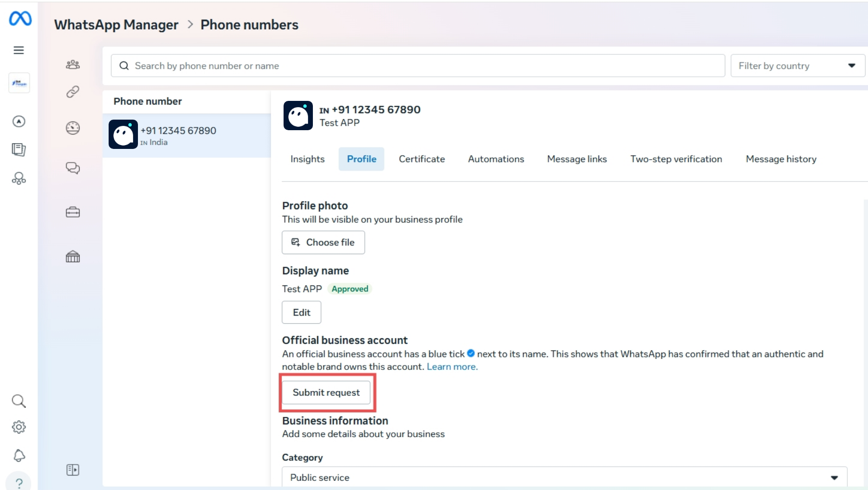This screenshot has width=868, height=490.
Task: Click the Edit display name button
Action: pyautogui.click(x=302, y=313)
